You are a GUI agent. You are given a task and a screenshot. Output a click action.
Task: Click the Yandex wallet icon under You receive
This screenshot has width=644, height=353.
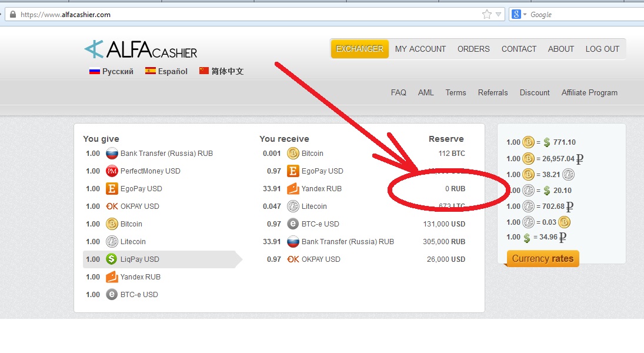coord(293,189)
